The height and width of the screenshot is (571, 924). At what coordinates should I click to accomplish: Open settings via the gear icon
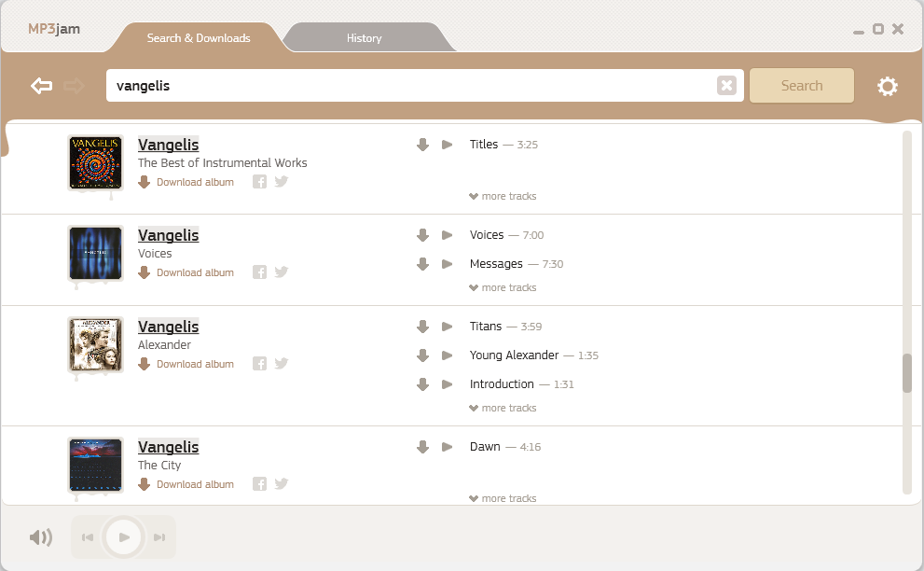tap(887, 86)
